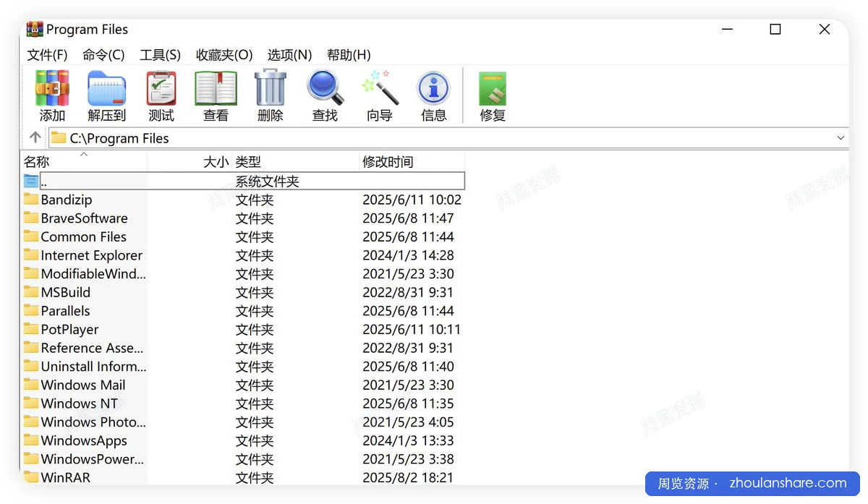Click the 文件夹 type cell in PotPlayer row
The height and width of the screenshot is (504, 868).
click(x=255, y=330)
